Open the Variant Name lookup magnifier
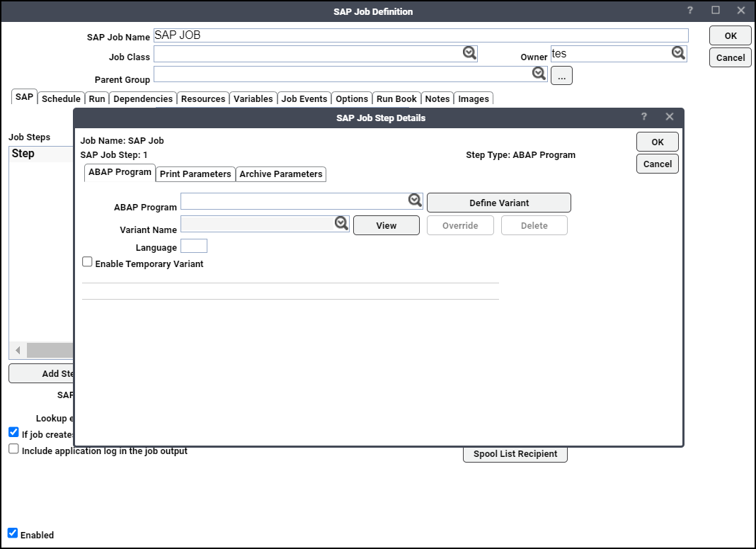The width and height of the screenshot is (756, 549). click(x=341, y=223)
